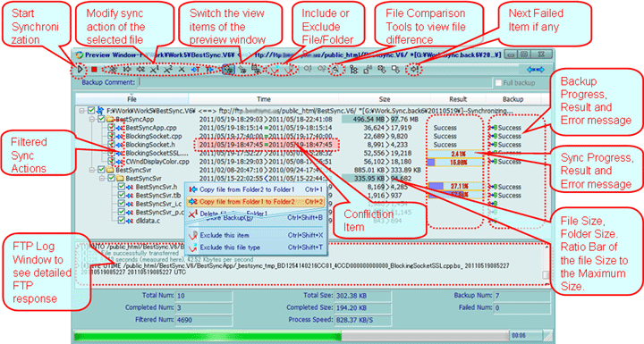Image resolution: width=644 pixels, height=344 pixels.
Task: Uncheck the BlockingSocket.cpp checkbox
Action: 111,137
